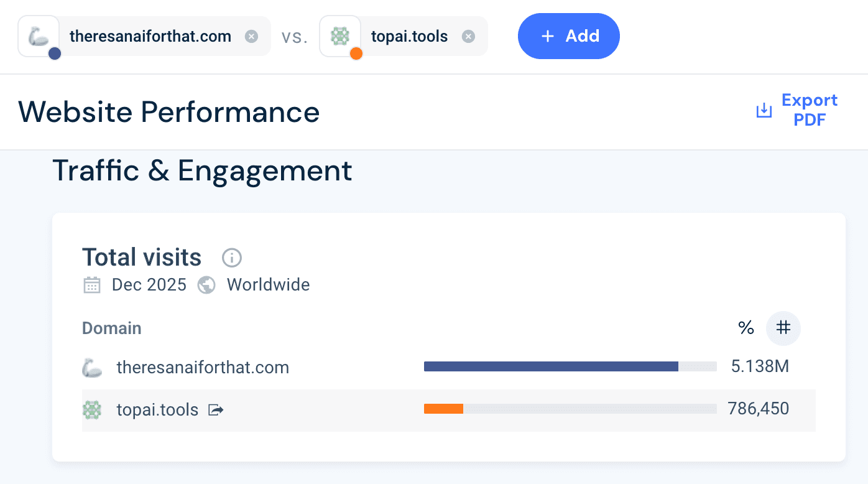Click the Total visits heading
Screen dimensions: 868x484
coord(142,258)
